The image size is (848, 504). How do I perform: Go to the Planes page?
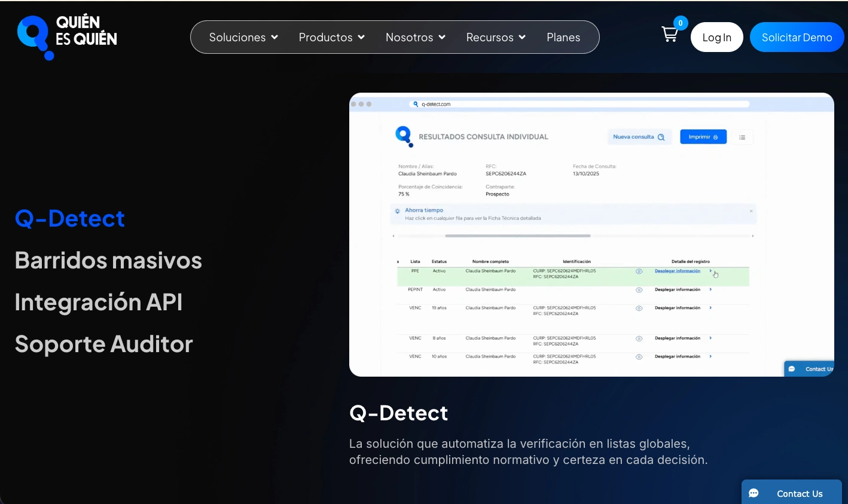click(563, 37)
